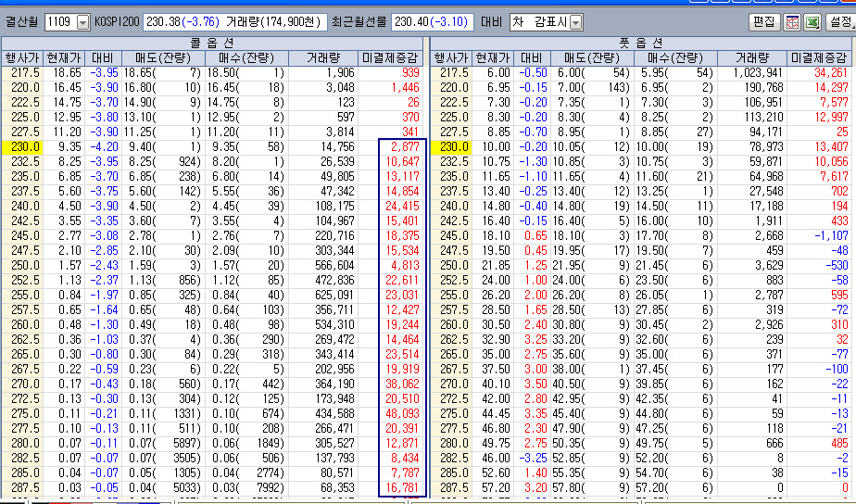Click the call options 매도(잔량) column header

click(x=163, y=57)
